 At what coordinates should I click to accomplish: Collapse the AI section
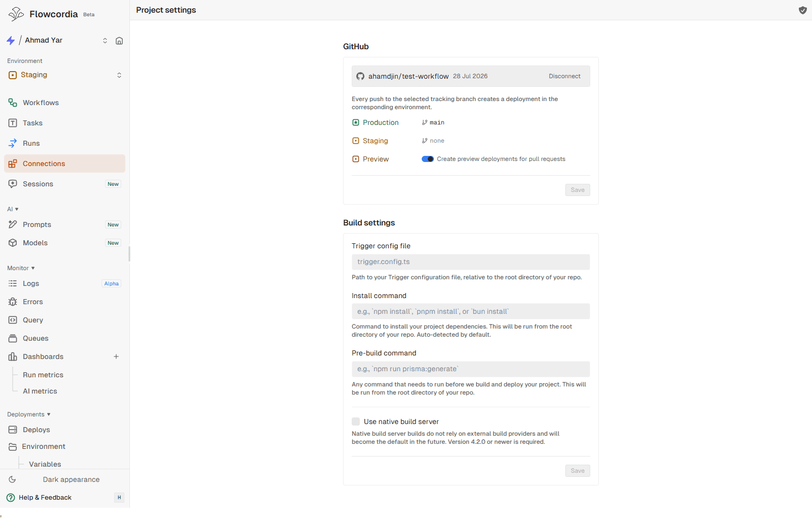point(13,209)
